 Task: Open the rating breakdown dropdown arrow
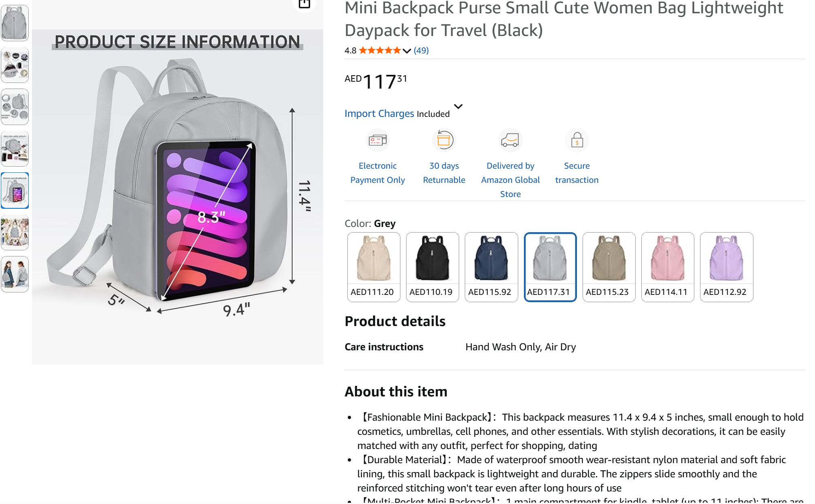(407, 51)
